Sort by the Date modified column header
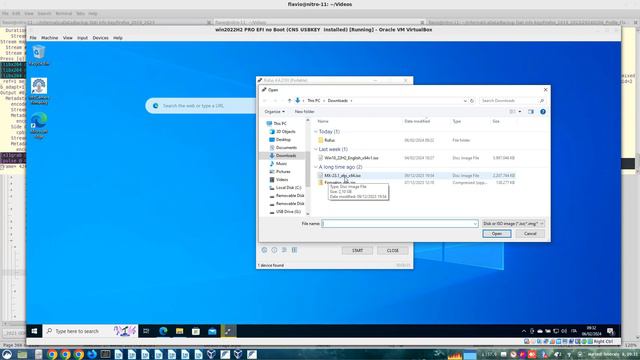 point(417,121)
